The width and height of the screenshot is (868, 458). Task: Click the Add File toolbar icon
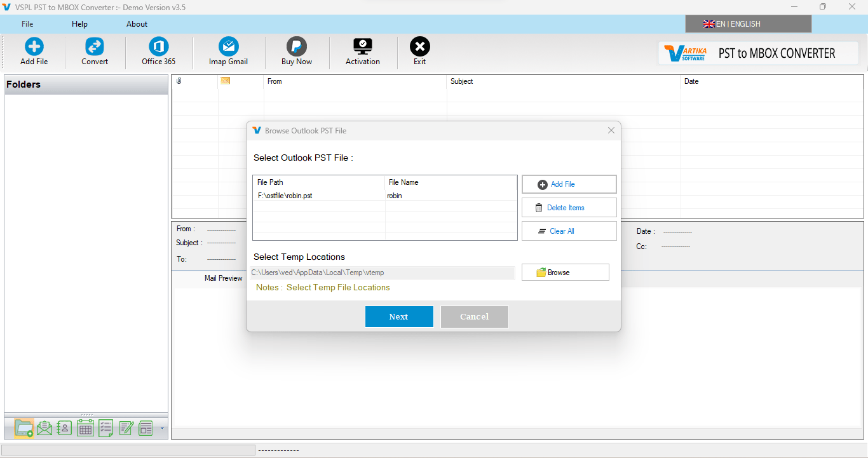click(34, 51)
